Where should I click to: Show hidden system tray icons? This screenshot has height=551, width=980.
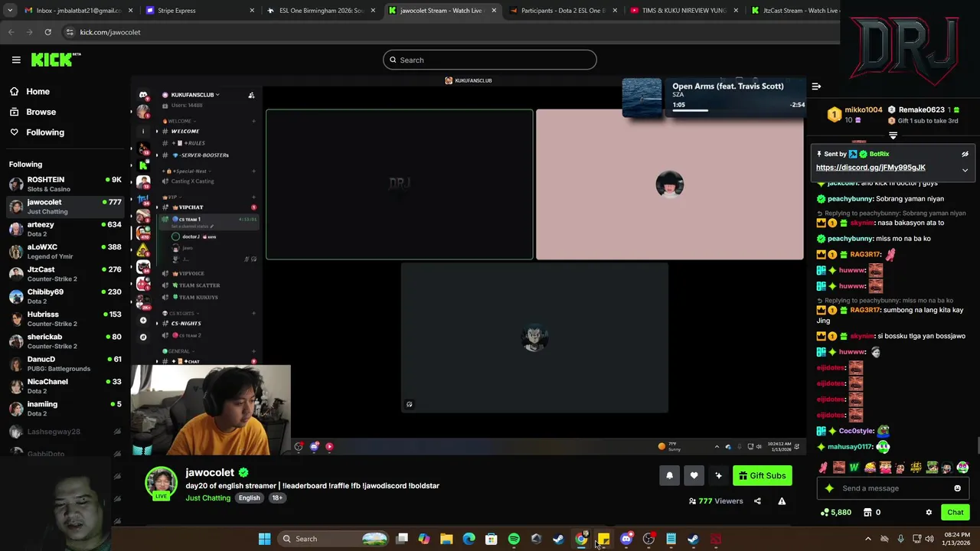coord(867,539)
